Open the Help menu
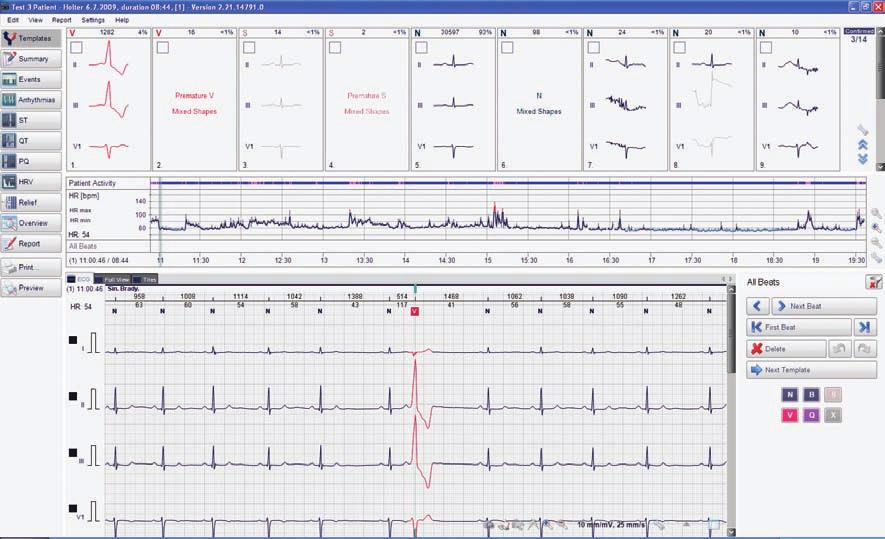885x539 pixels. 122,20
